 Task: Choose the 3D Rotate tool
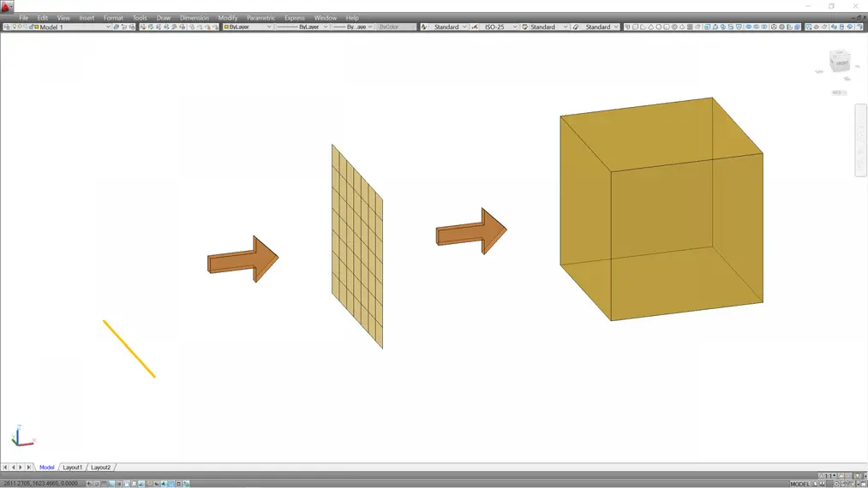click(781, 27)
